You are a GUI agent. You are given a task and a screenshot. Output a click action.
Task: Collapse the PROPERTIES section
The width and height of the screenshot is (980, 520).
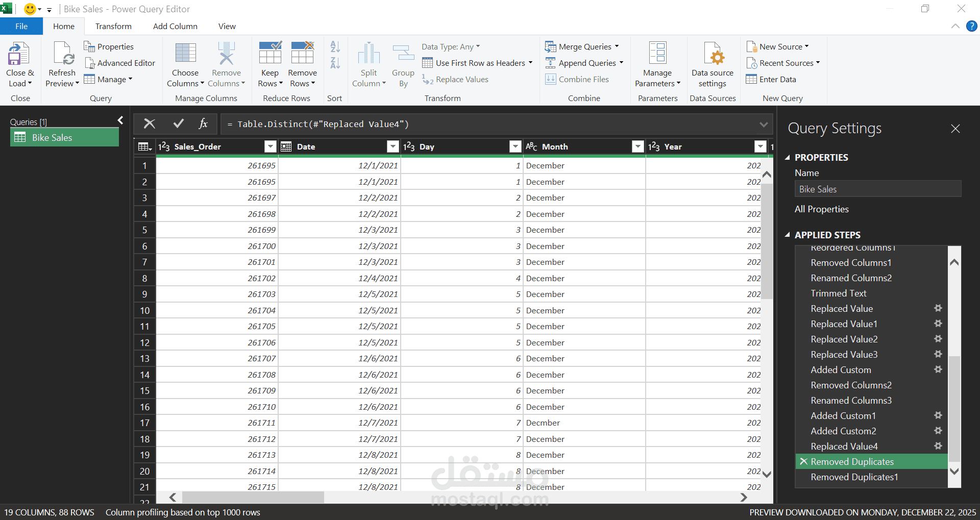point(787,158)
